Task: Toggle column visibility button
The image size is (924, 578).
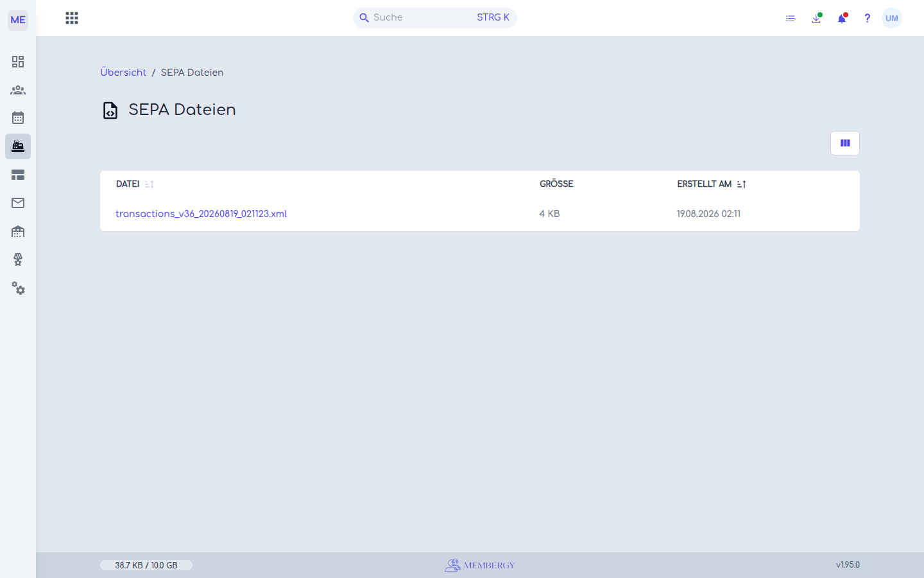Action: click(845, 143)
